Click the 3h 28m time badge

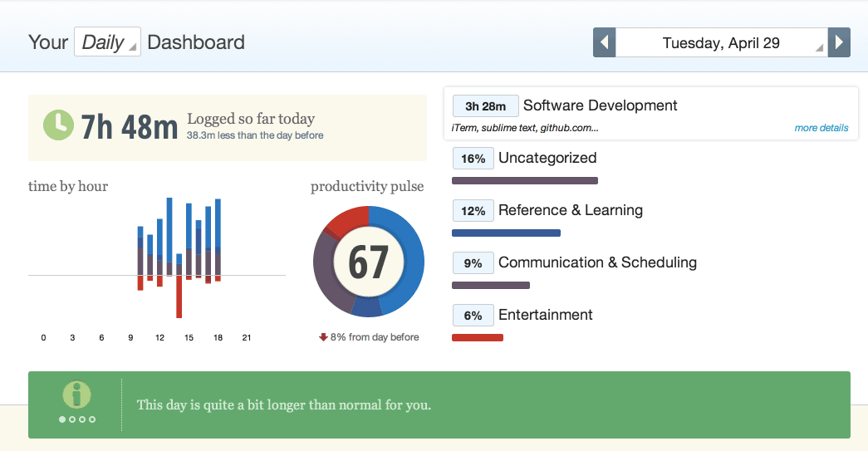coord(485,106)
